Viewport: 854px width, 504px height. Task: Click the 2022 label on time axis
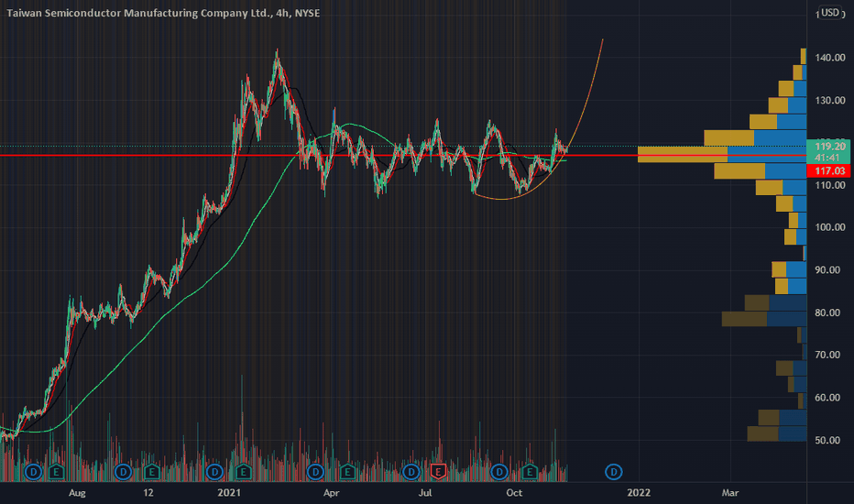[x=639, y=493]
